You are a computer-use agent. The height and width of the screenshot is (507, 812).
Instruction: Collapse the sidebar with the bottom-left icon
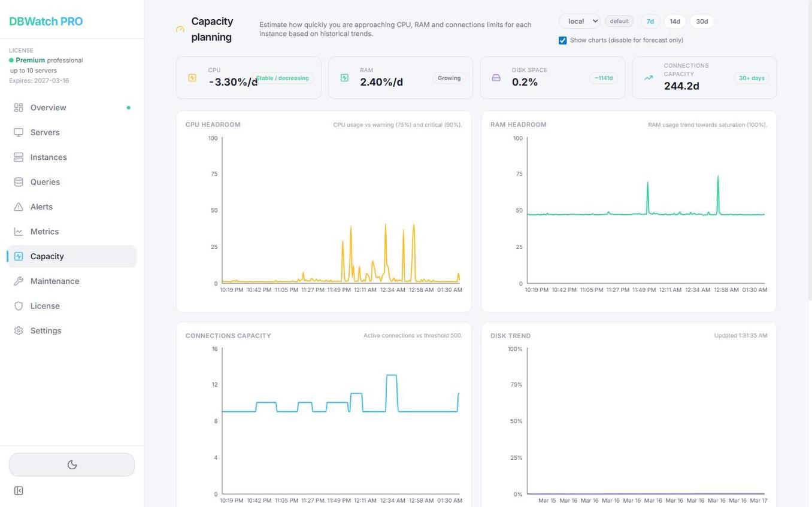pos(19,490)
